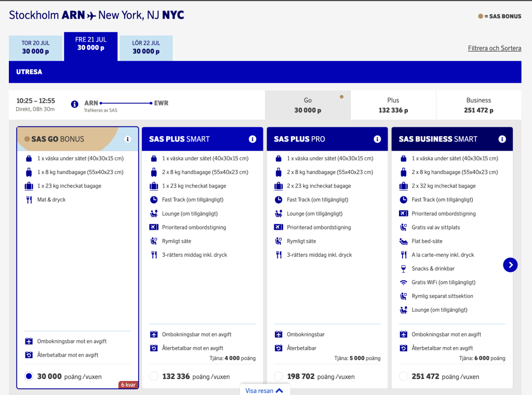Click SAS Bonus legend dot
This screenshot has width=532, height=395.
[x=481, y=16]
